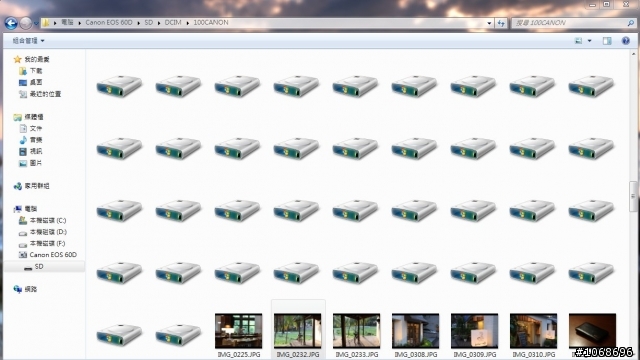
Task: Open the 音樂 music library
Action: click(x=36, y=140)
